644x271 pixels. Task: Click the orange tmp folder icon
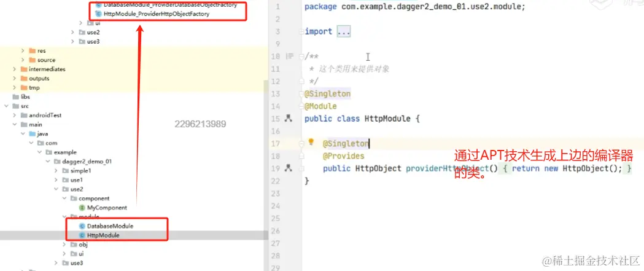click(x=24, y=88)
